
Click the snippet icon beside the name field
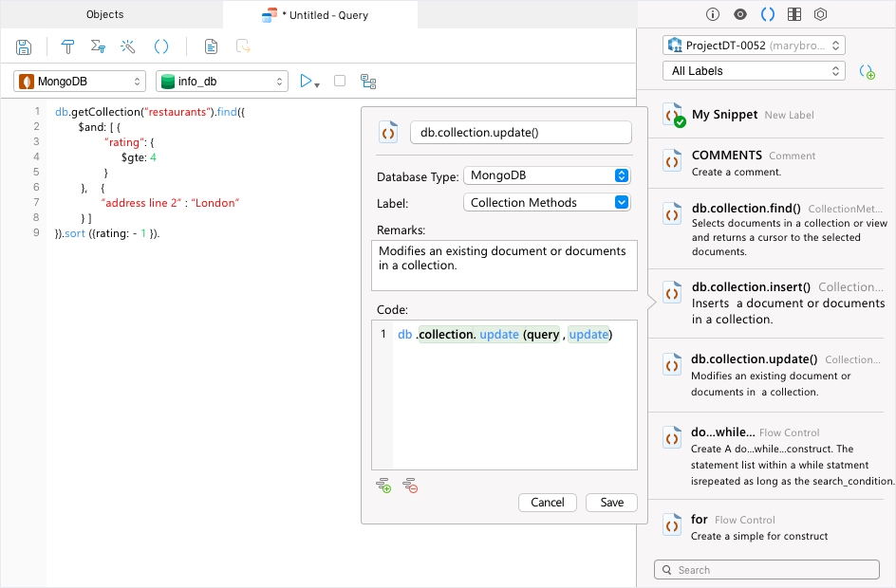click(x=388, y=133)
